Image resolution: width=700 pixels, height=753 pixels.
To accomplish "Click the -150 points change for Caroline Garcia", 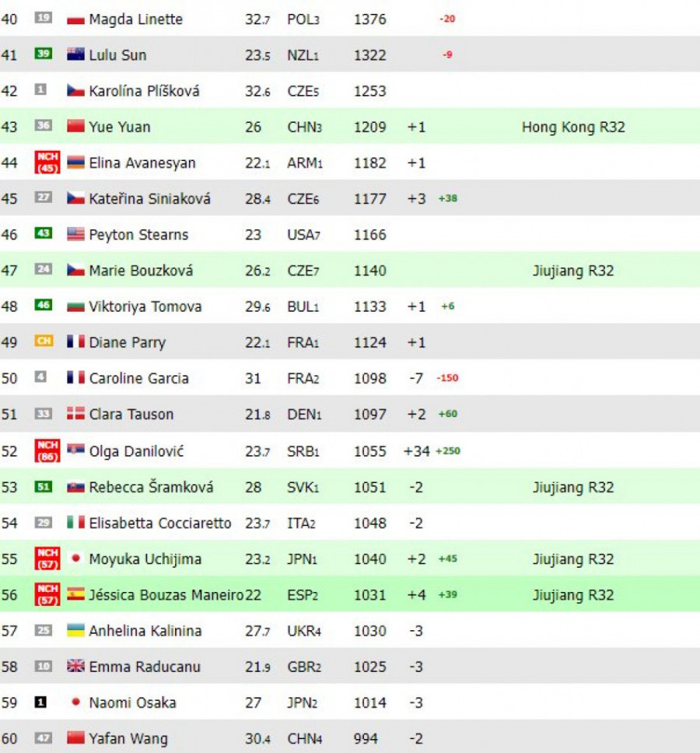I will click(x=447, y=379).
